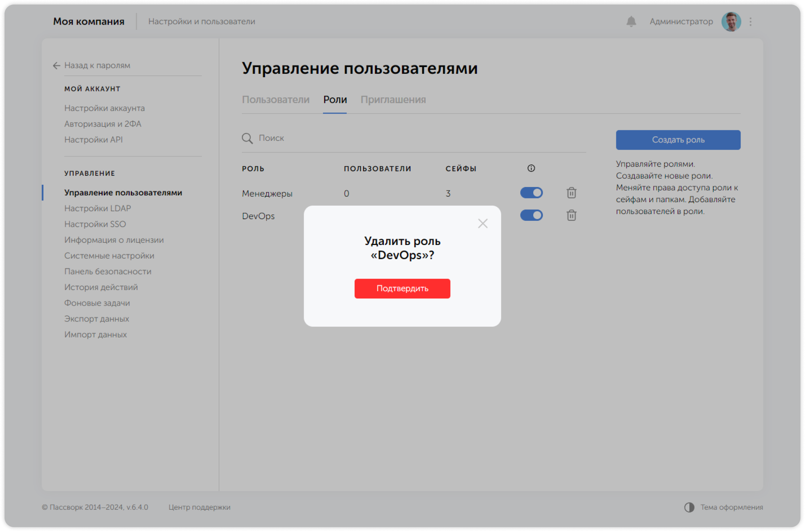This screenshot has width=805, height=532.
Task: Confirm deletion with Подтвердить
Action: point(402,288)
